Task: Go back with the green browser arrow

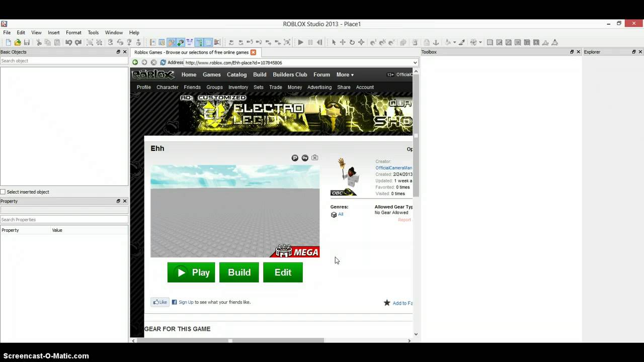Action: pos(135,62)
